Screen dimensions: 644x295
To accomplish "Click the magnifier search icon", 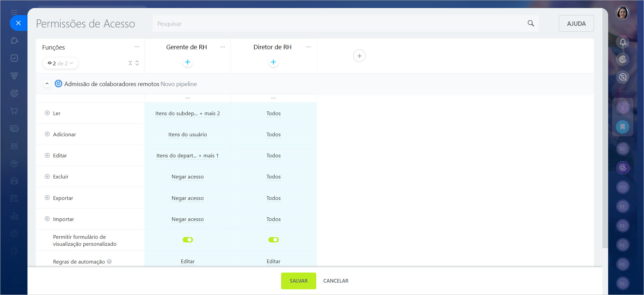I will pos(531,23).
